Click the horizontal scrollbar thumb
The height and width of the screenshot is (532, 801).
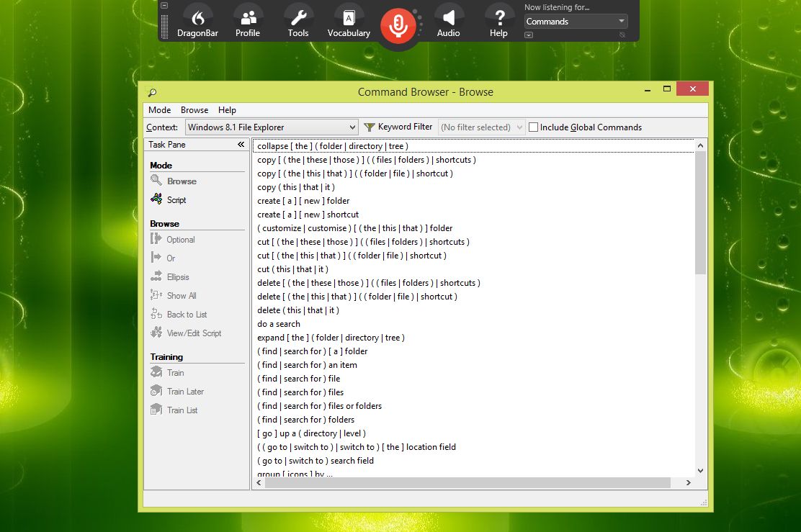(x=467, y=482)
